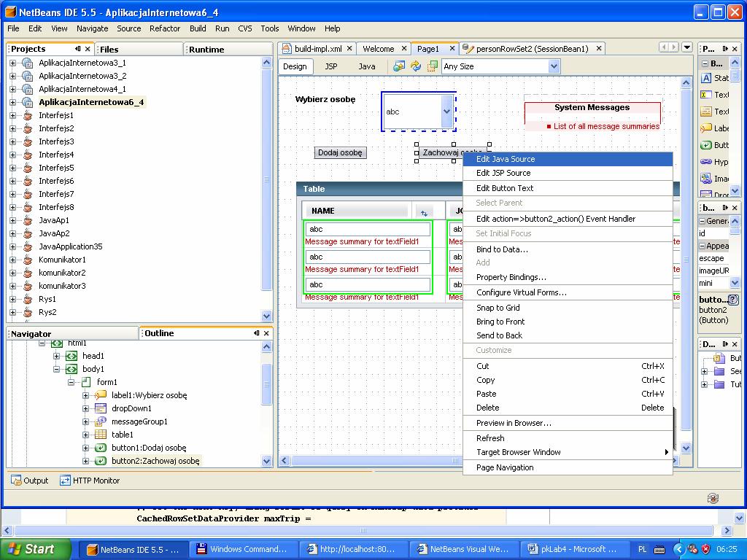Screen dimensions: 747x560
Task: Click the Dodaj osobę button on the canvas
Action: coord(340,152)
